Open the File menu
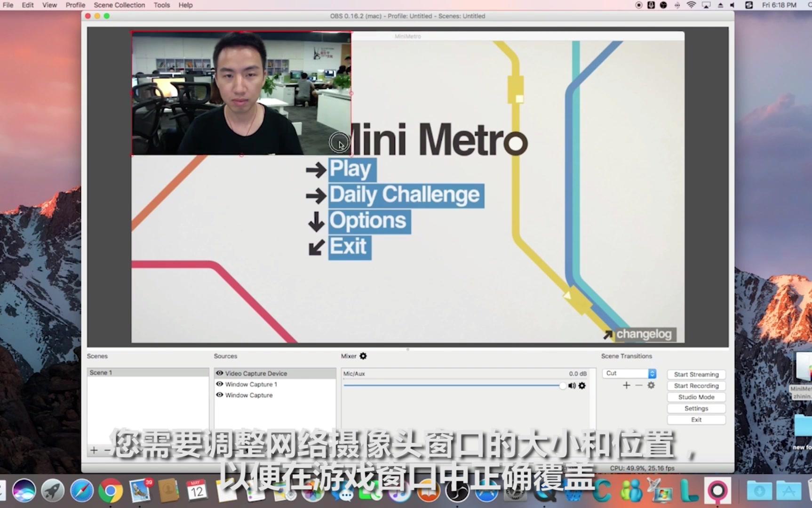The image size is (812, 508). pos(8,5)
